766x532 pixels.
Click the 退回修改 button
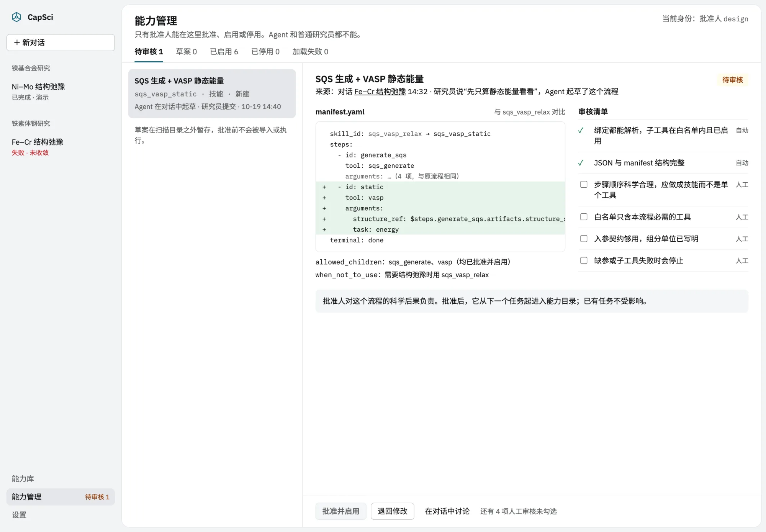(393, 511)
